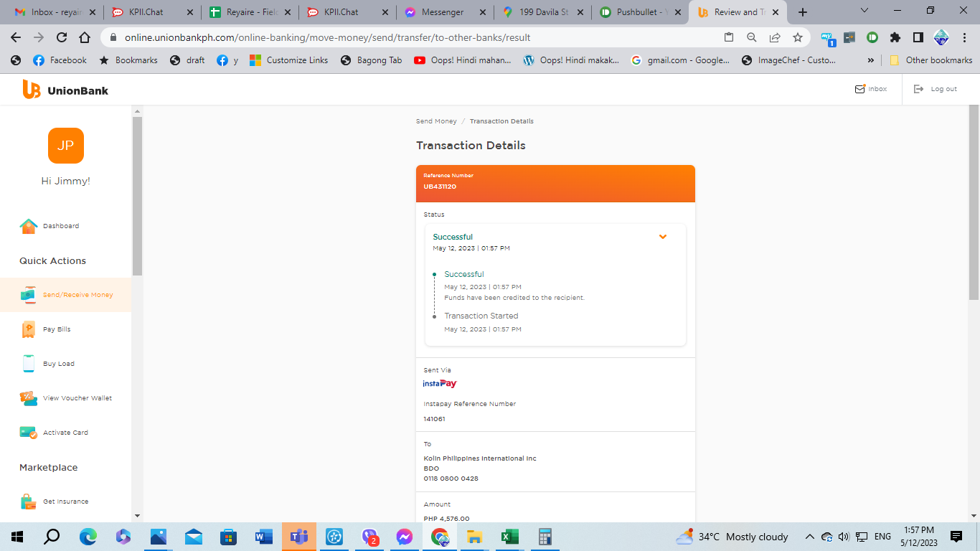Click the UnionBank logo
Viewport: 980px width, 551px height.
[65, 90]
